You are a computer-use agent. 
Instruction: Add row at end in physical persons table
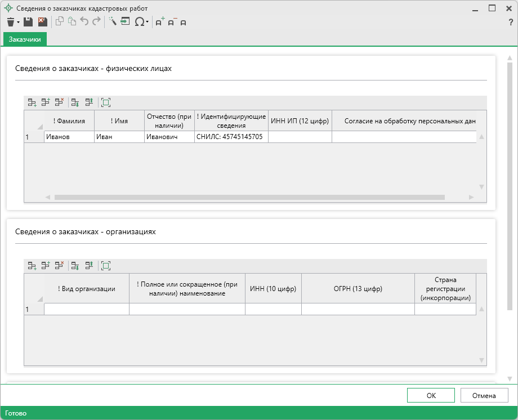tap(32, 102)
